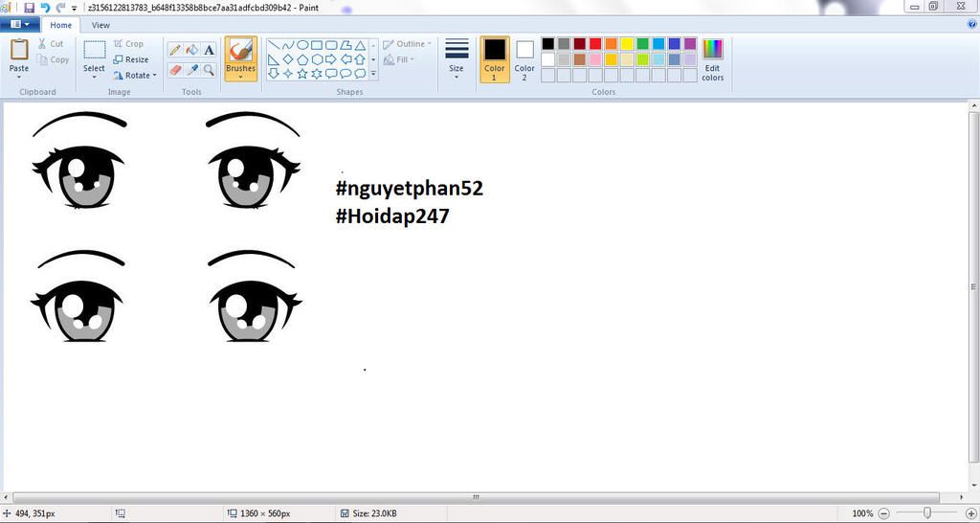The width and height of the screenshot is (980, 523).
Task: Open Paint Help question mark icon
Action: [972, 24]
